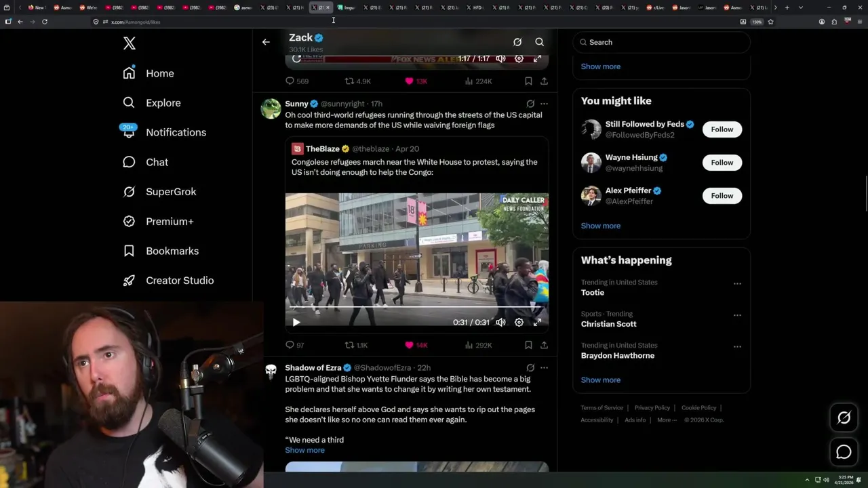This screenshot has width=868, height=488.
Task: Open more options on Sunny's post
Action: (544, 104)
